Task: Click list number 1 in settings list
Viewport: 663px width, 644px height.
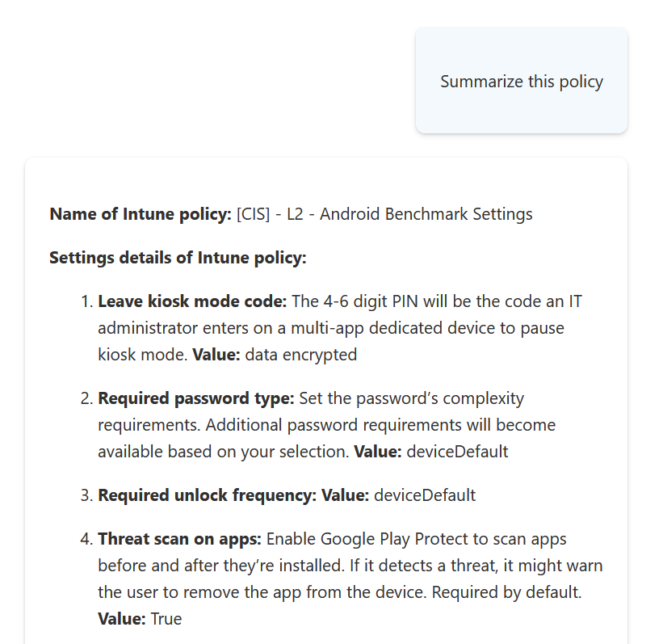Action: point(86,301)
